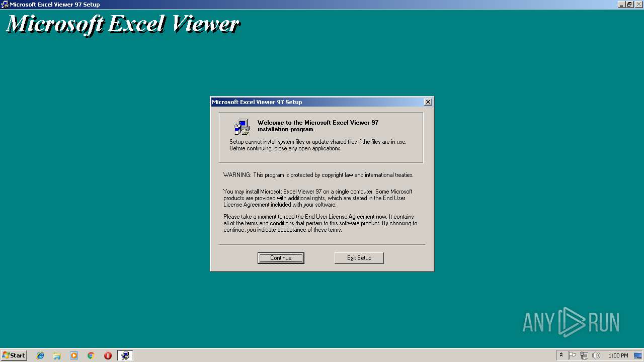Click the Show desktop button
This screenshot has width=644, height=362.
tap(638, 355)
